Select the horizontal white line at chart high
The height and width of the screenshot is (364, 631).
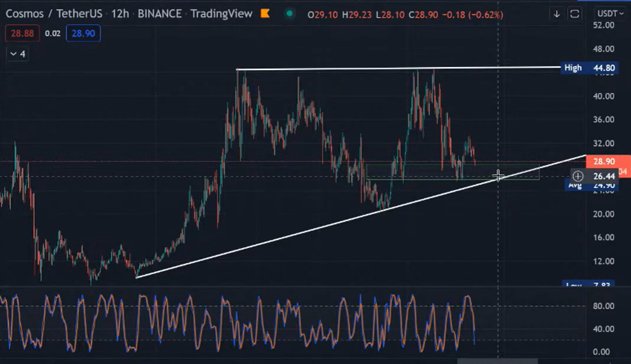(x=356, y=69)
